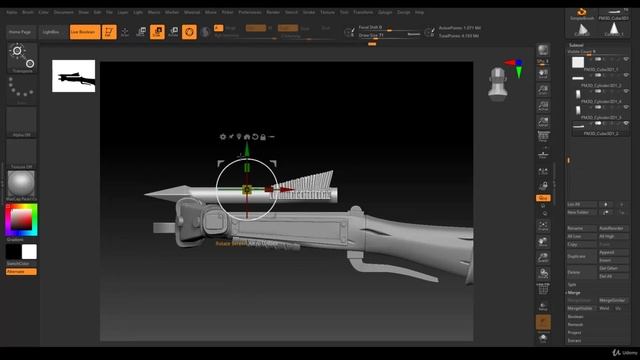Click the gizmo home mesh-center icon
This screenshot has height=360, width=640.
click(x=247, y=137)
